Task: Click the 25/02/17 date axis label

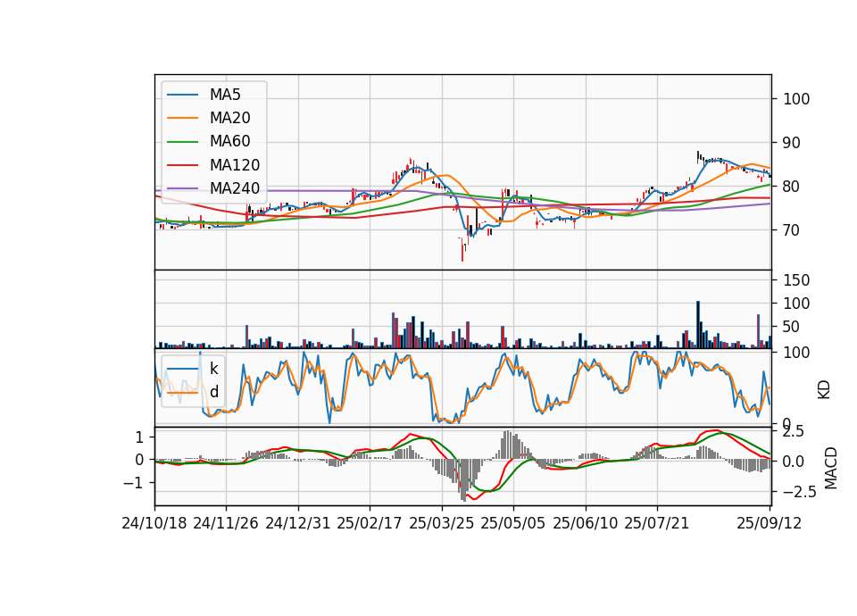Action: (370, 523)
